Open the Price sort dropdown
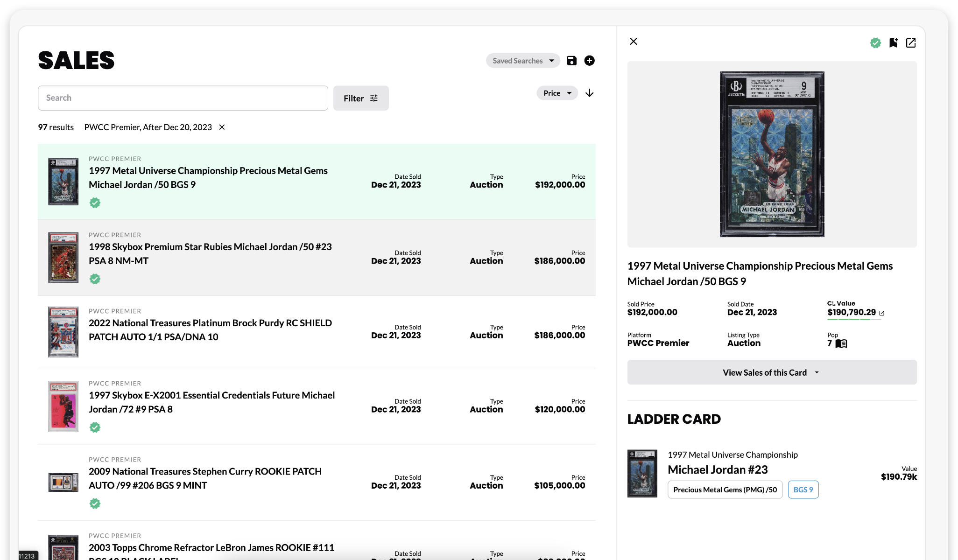This screenshot has height=560, width=958. (557, 93)
